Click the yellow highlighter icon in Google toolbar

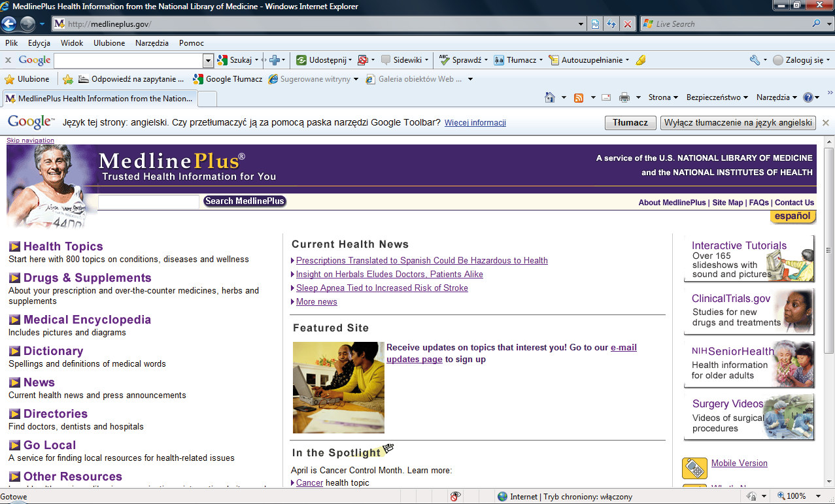click(x=641, y=59)
